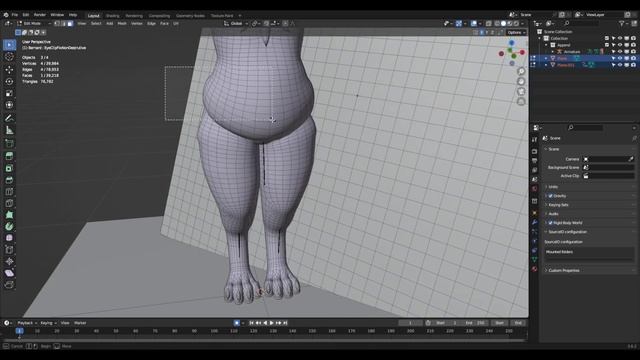640x360 pixels.
Task: Select the Spin tool
Action: coord(9,227)
